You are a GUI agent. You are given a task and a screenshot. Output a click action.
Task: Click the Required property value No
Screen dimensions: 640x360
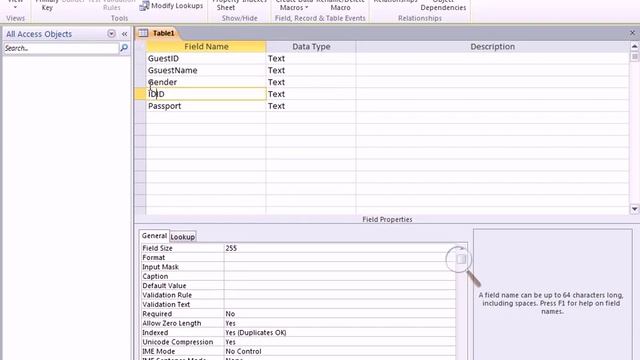click(339, 314)
